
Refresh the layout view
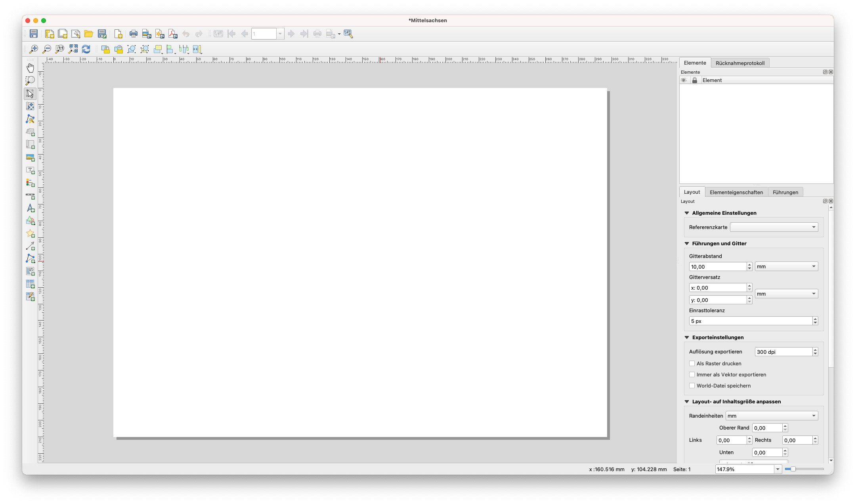[x=86, y=49]
